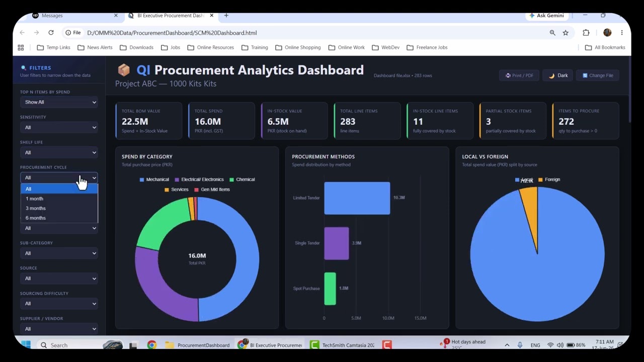Screen dimensions: 644x362
Task: Toggle Foreign series in the pie legend
Action: [549, 179]
